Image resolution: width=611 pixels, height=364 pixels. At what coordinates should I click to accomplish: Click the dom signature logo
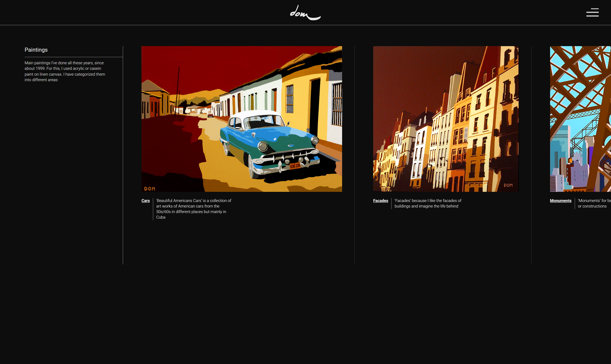click(305, 13)
